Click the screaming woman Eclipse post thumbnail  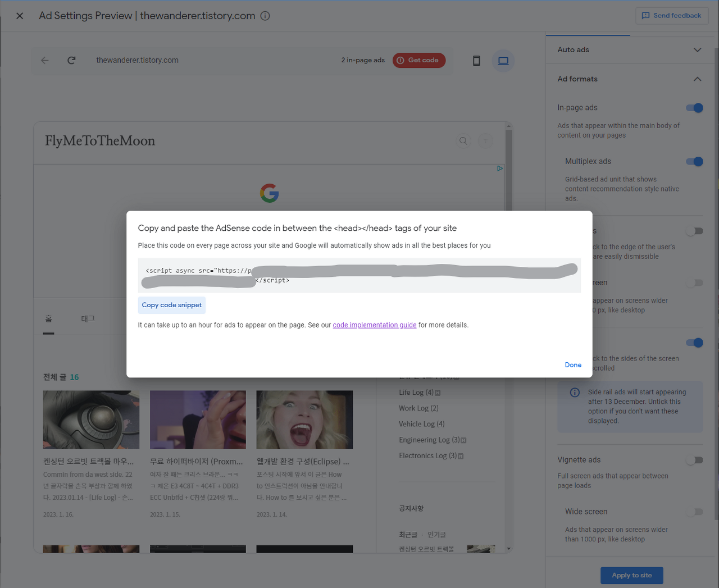click(x=304, y=420)
